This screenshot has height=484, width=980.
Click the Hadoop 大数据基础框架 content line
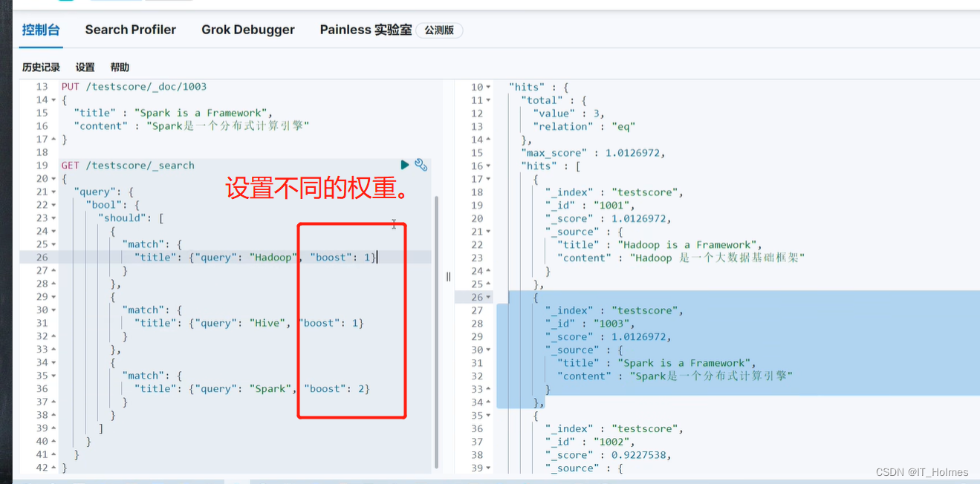pos(681,258)
